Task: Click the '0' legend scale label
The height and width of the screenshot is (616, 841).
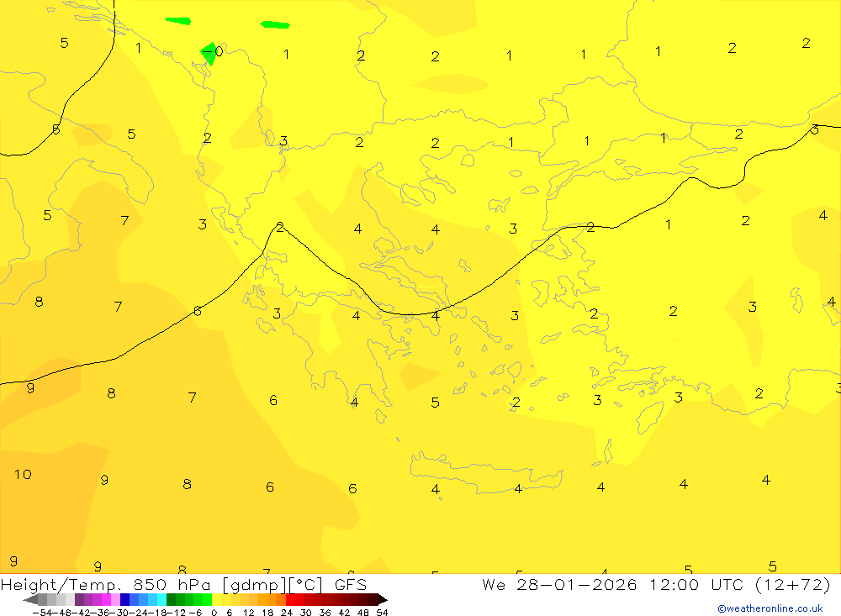Action: [214, 613]
